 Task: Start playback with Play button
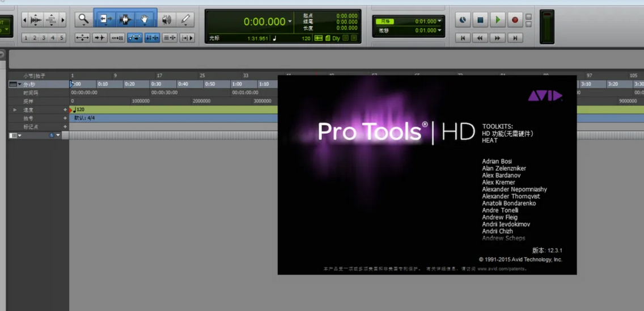click(x=498, y=19)
